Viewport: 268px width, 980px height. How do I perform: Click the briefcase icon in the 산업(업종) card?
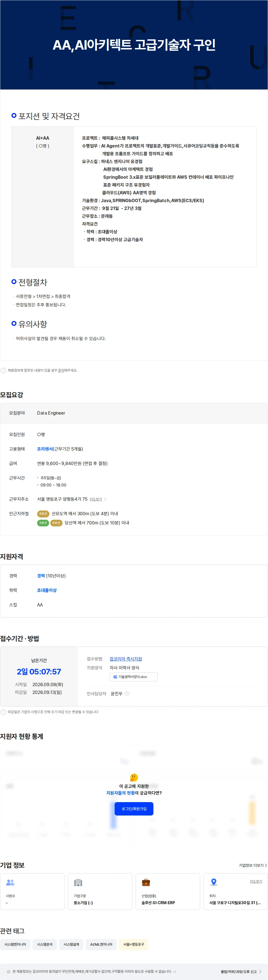pos(146,882)
